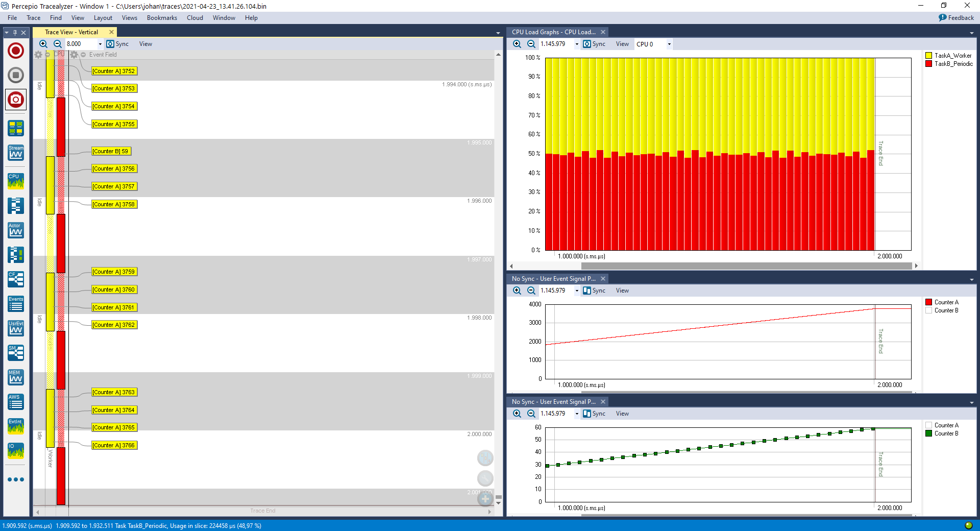Open the MEM memory view icon

pyautogui.click(x=16, y=377)
